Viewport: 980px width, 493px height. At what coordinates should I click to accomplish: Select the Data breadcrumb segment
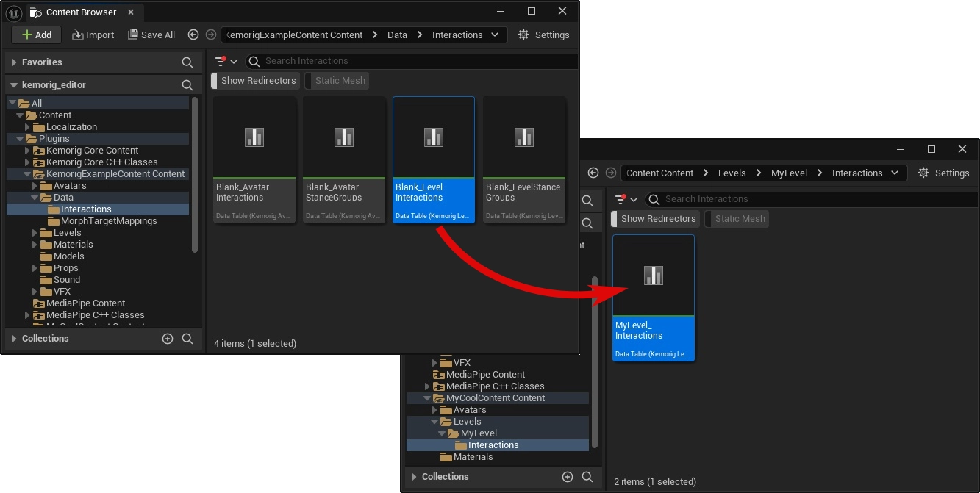click(x=397, y=35)
